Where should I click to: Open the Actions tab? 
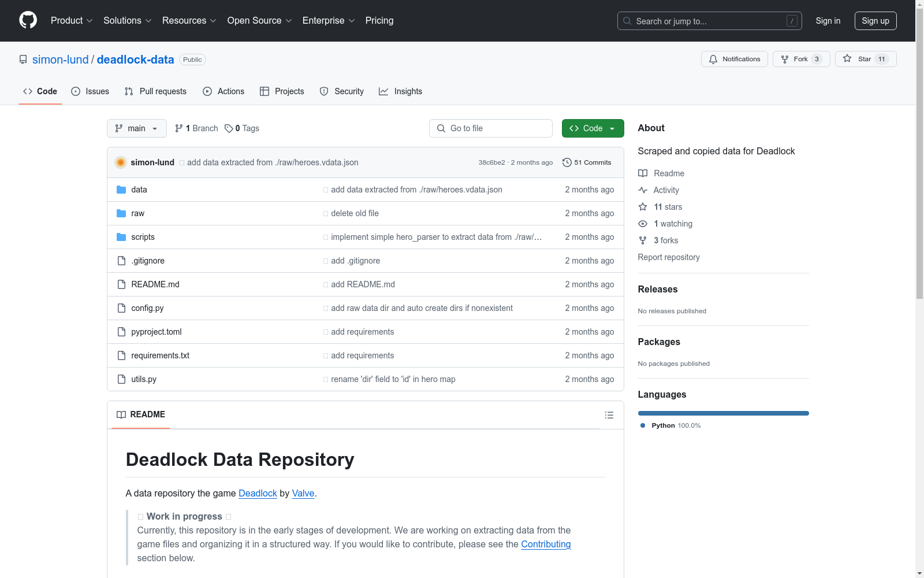pyautogui.click(x=223, y=91)
